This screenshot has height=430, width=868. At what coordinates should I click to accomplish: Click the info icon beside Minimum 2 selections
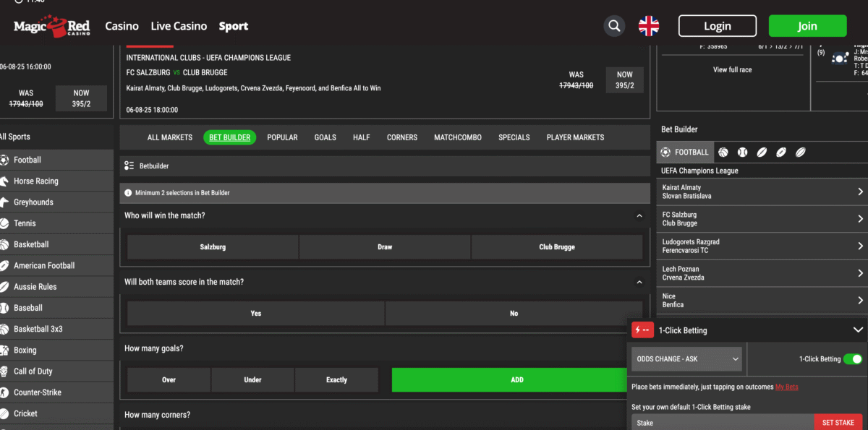pos(128,193)
